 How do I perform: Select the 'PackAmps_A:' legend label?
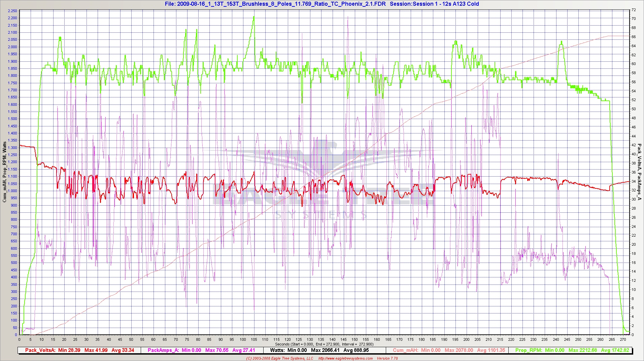(x=163, y=350)
